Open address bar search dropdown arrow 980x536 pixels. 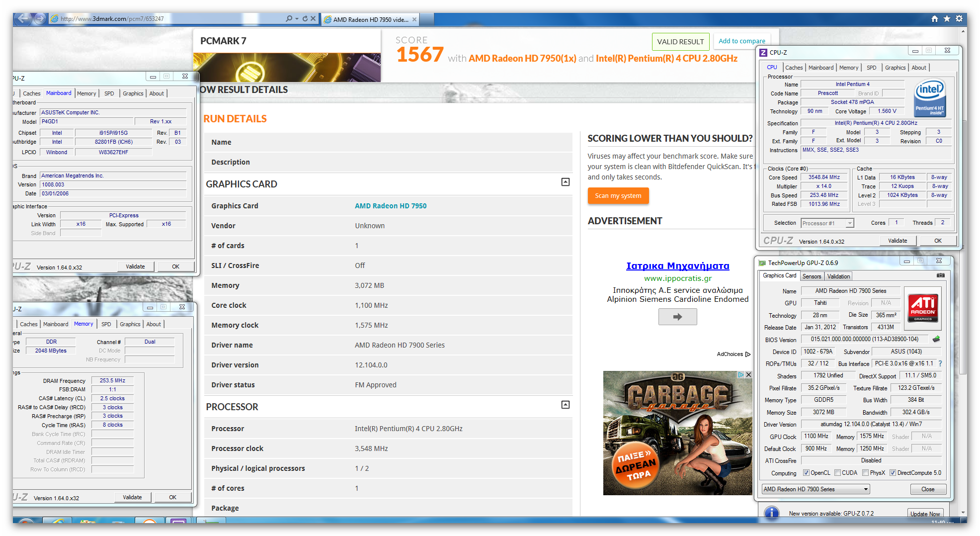[297, 19]
